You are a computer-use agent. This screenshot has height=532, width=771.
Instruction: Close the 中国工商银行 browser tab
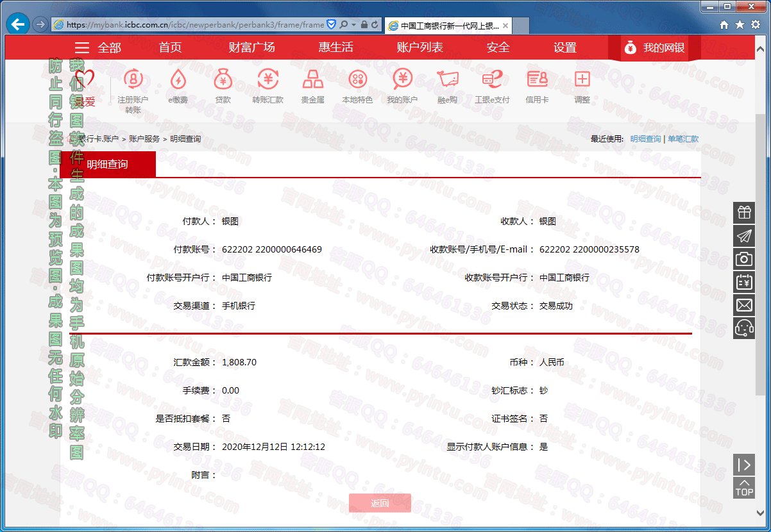pyautogui.click(x=505, y=26)
